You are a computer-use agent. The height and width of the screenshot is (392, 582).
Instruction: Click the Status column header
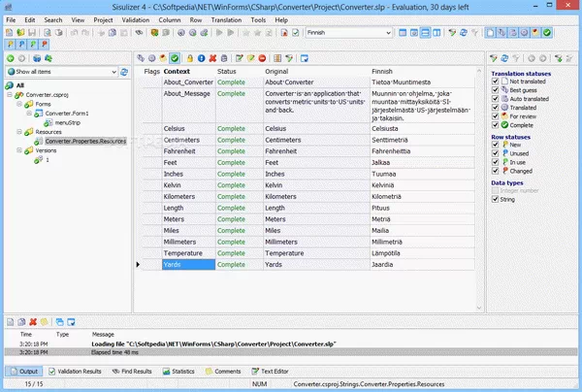tap(226, 72)
